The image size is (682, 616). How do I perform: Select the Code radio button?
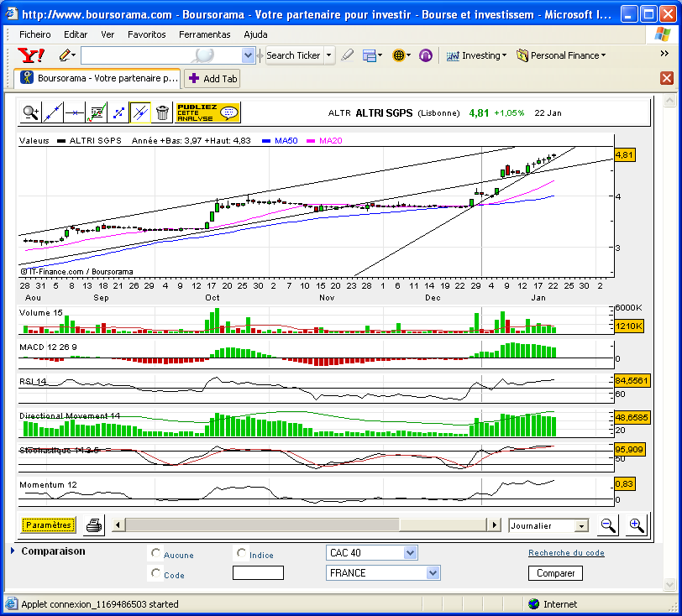[155, 573]
